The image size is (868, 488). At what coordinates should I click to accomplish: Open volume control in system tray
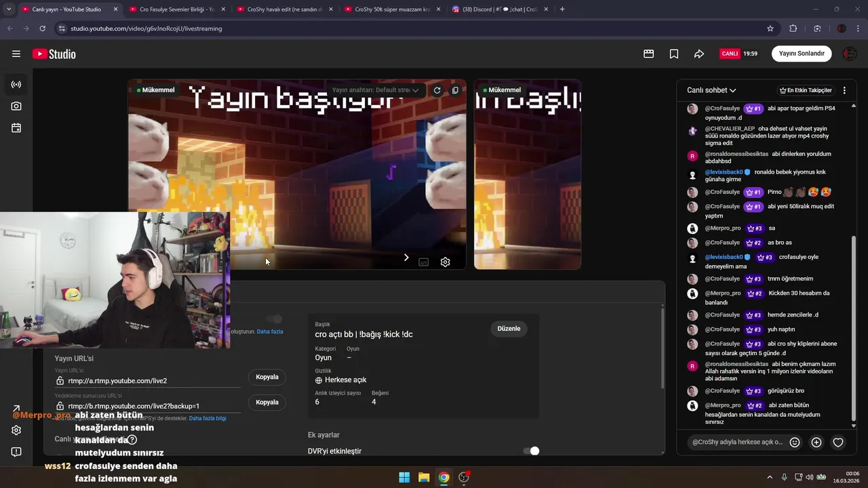810,477
